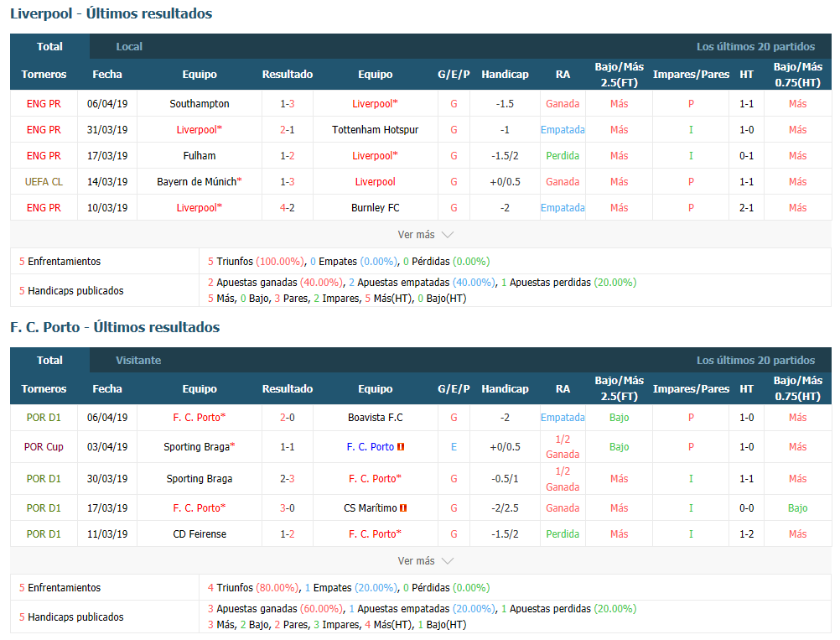Open Fulham team link
The image size is (840, 640).
[200, 156]
